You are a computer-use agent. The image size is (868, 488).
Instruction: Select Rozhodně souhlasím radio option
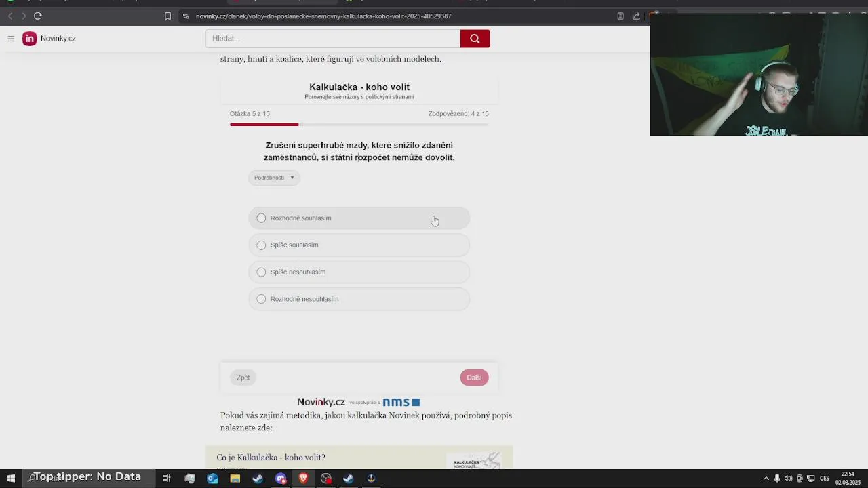point(359,218)
